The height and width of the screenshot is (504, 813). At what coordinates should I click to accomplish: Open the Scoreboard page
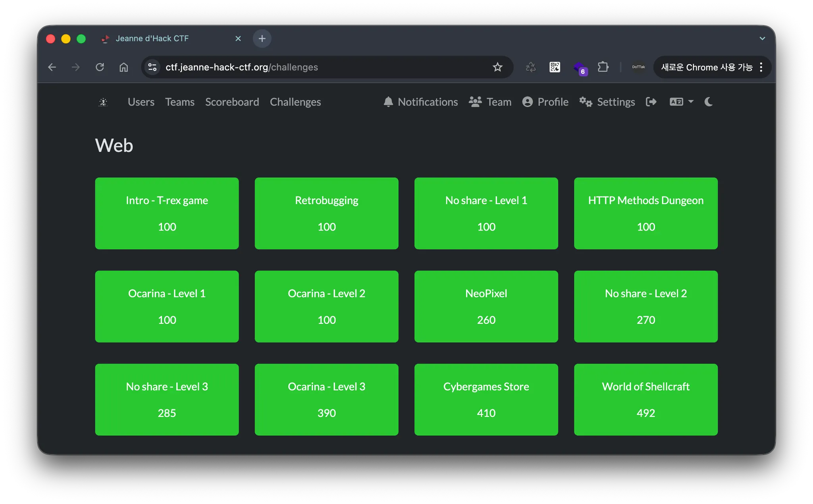(x=232, y=102)
